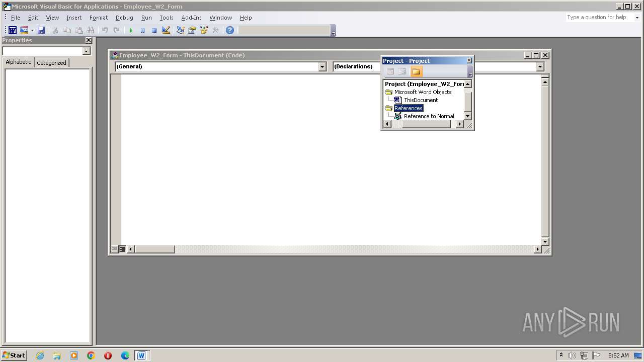Click the Insert UserForm toolbar icon

(24, 30)
